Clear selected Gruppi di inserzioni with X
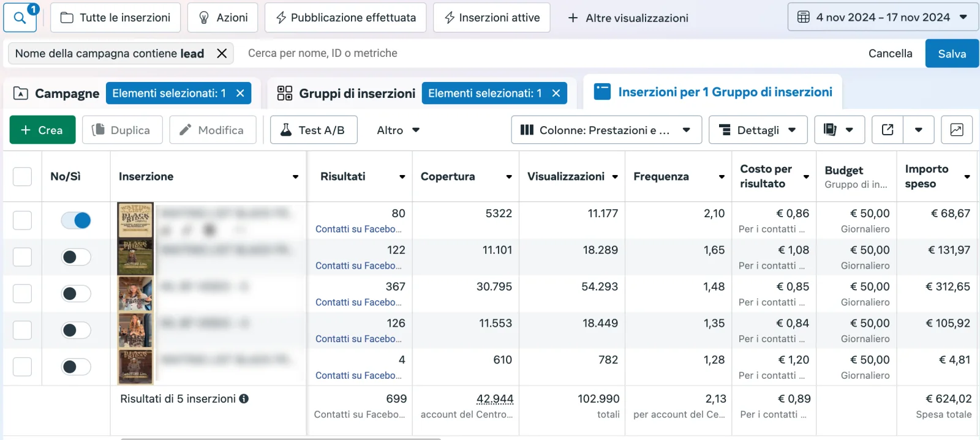 tap(556, 93)
